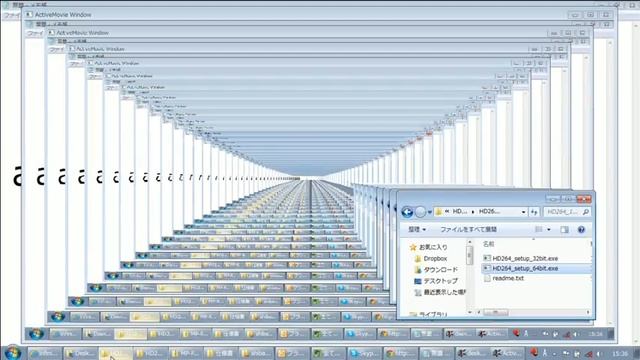
Task: Open ダウンロード in the navigation pane
Action: (x=436, y=270)
